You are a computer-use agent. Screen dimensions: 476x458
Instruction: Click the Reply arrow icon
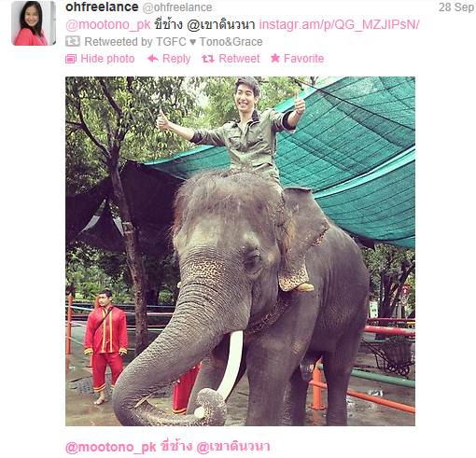153,59
